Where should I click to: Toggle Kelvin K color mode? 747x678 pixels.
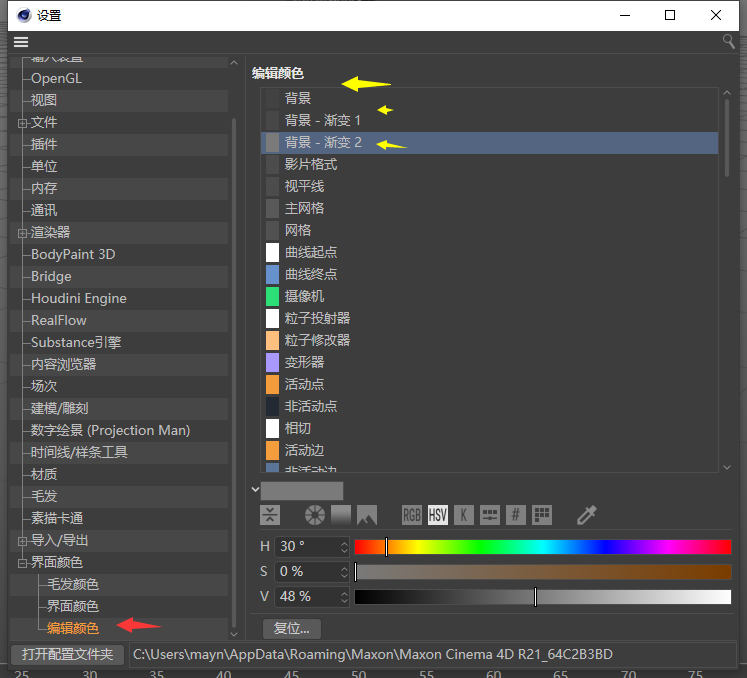pos(464,515)
